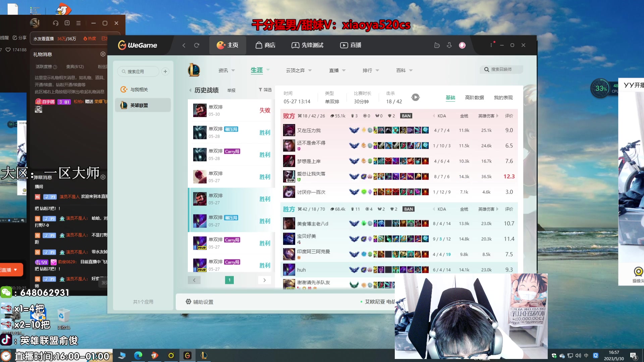Click the League of Legends logo icon
The height and width of the screenshot is (362, 644).
tap(194, 70)
